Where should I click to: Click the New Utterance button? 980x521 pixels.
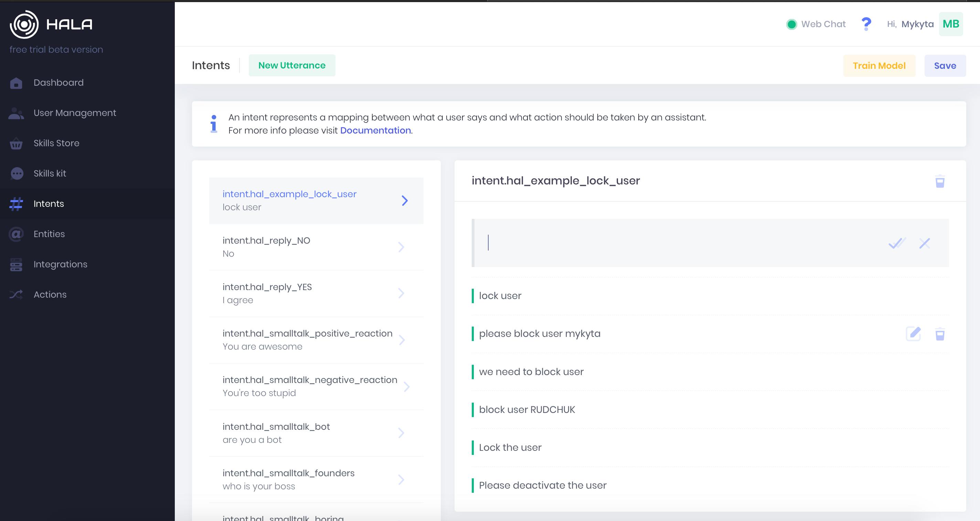(292, 65)
